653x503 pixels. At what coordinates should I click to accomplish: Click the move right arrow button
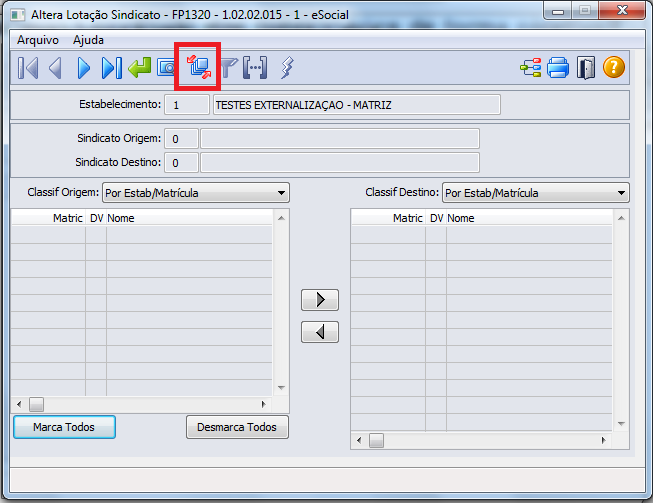pos(320,300)
